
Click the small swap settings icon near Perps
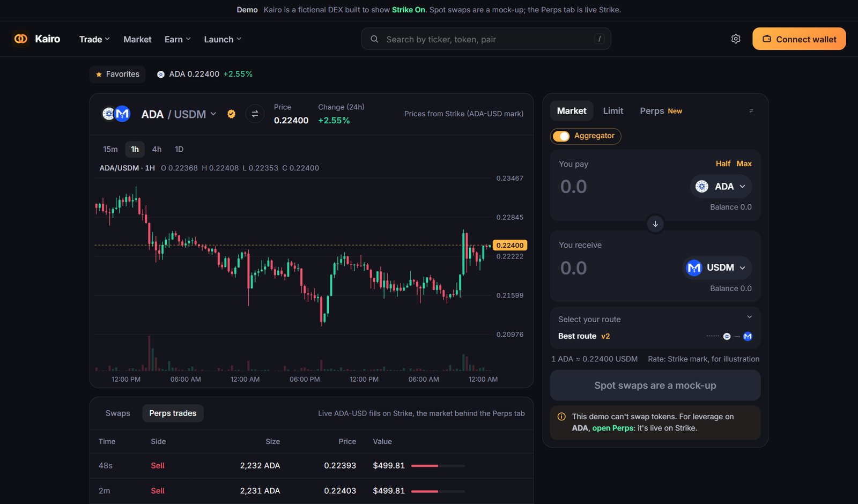click(x=751, y=111)
